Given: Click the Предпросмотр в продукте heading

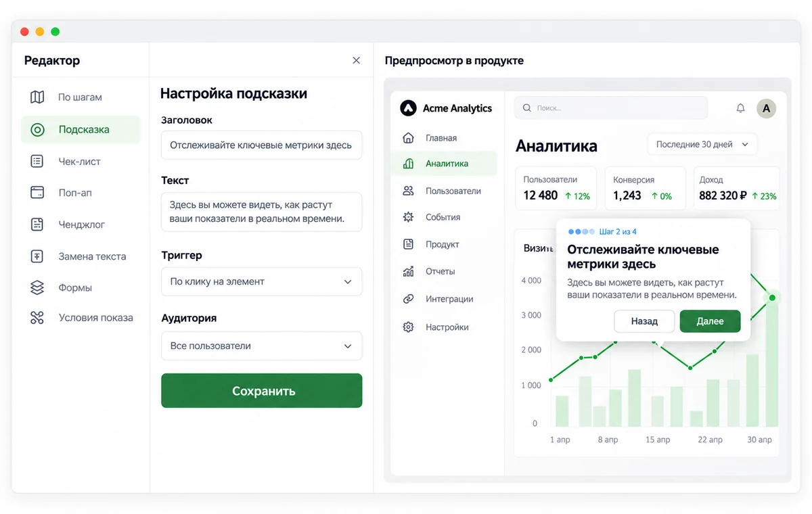Looking at the screenshot, I should point(454,60).
